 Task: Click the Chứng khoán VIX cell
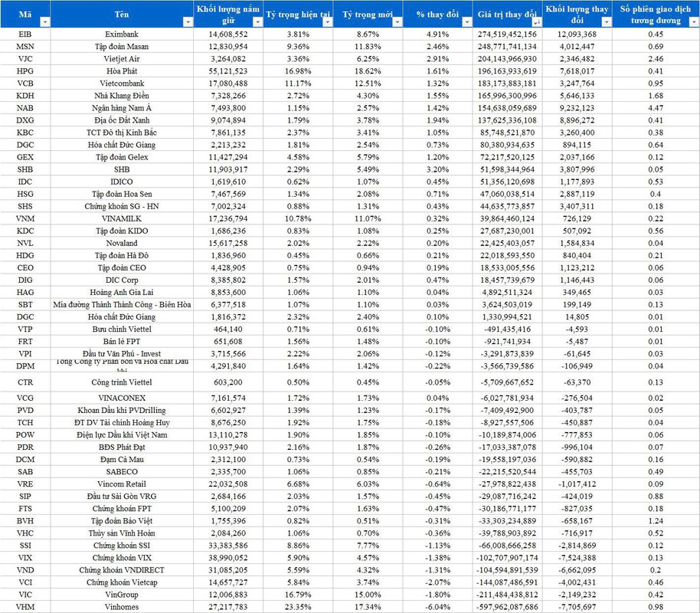click(x=122, y=558)
